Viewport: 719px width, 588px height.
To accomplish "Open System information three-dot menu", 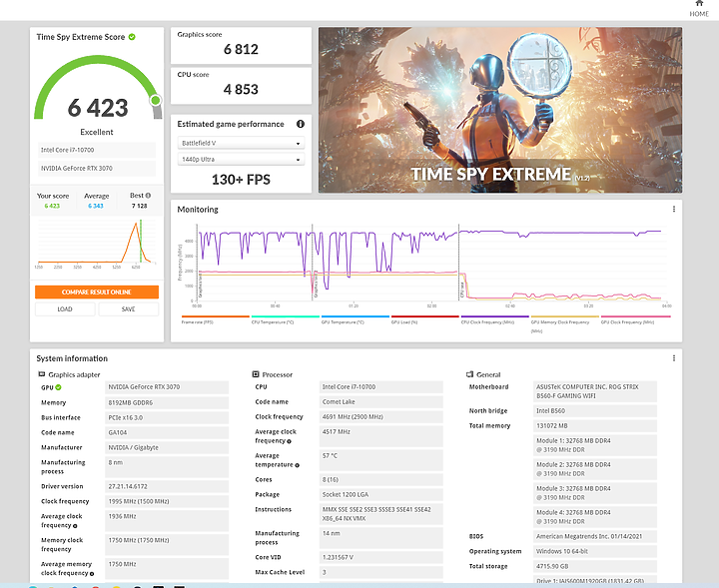I will [x=674, y=358].
